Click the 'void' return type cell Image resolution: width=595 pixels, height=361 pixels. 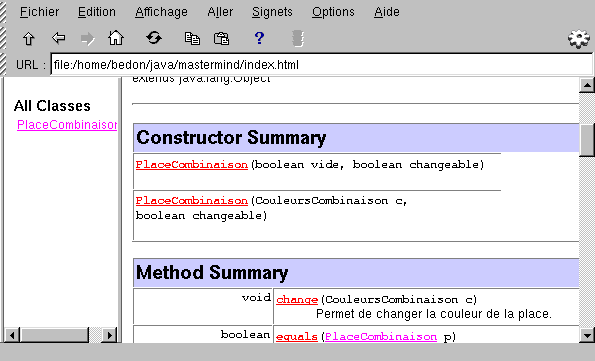click(x=203, y=306)
